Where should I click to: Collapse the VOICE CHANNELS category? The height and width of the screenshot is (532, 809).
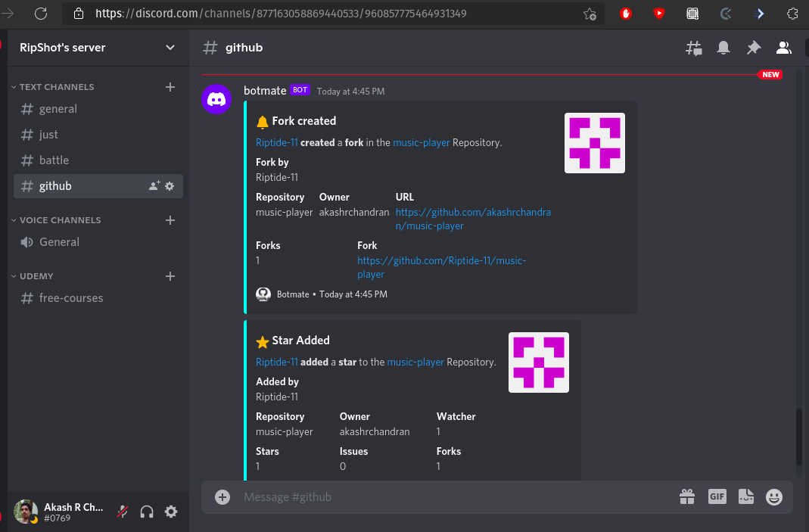coord(56,220)
